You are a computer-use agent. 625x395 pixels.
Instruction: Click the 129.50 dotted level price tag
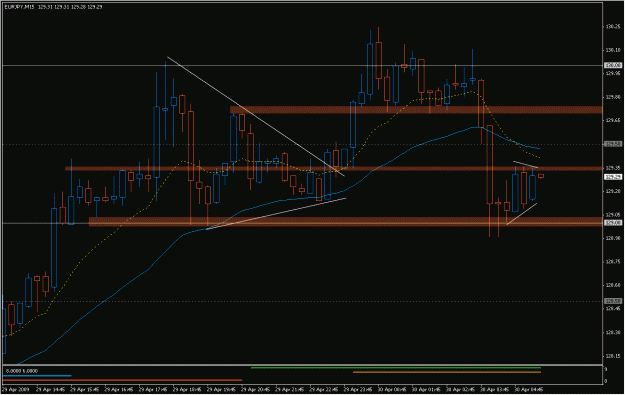tap(613, 144)
